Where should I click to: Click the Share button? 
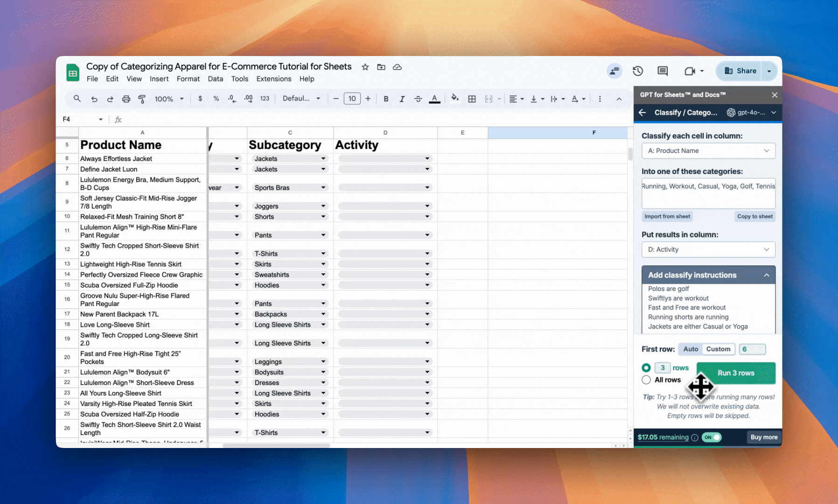click(740, 71)
